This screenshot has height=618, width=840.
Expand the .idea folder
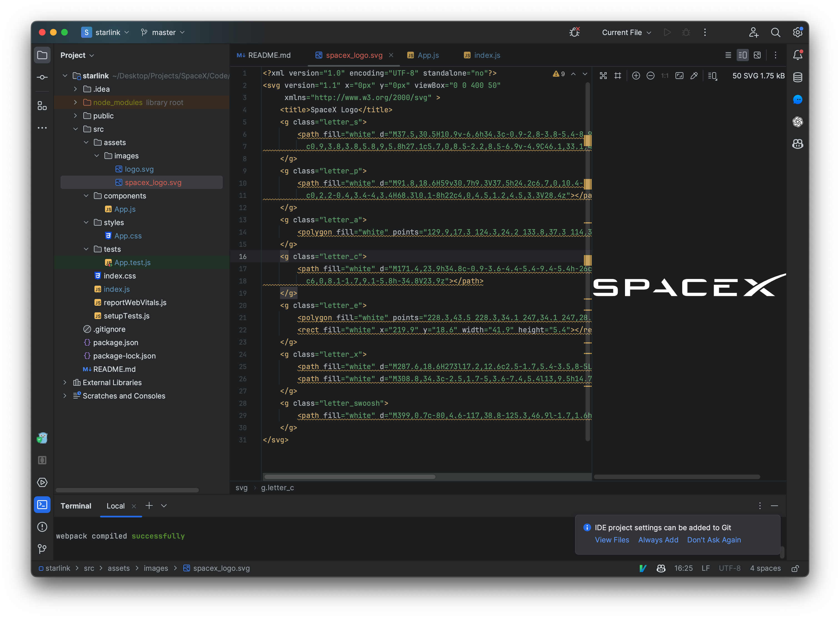point(76,89)
